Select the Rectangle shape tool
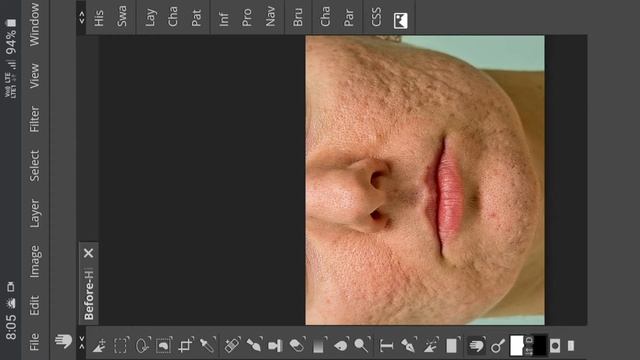 tap(452, 346)
